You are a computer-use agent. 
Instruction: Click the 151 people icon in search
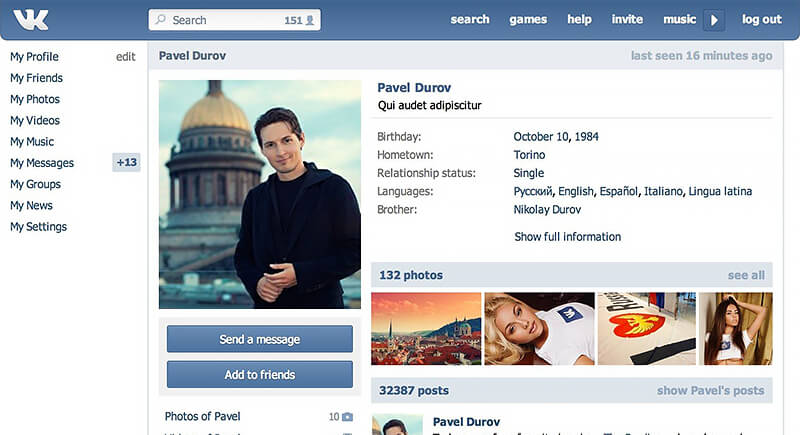pos(310,20)
